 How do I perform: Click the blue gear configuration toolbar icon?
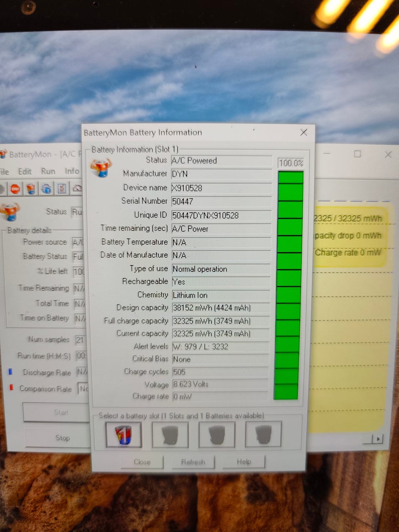(46, 189)
